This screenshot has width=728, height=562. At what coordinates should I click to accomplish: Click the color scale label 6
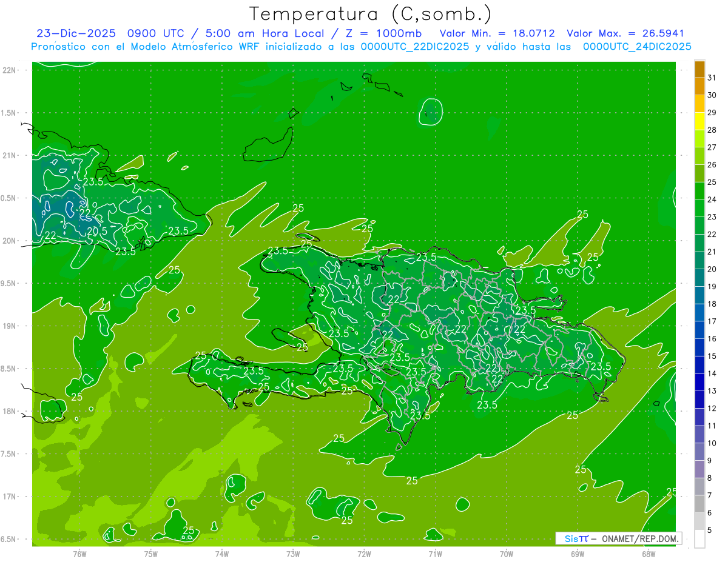tap(709, 513)
